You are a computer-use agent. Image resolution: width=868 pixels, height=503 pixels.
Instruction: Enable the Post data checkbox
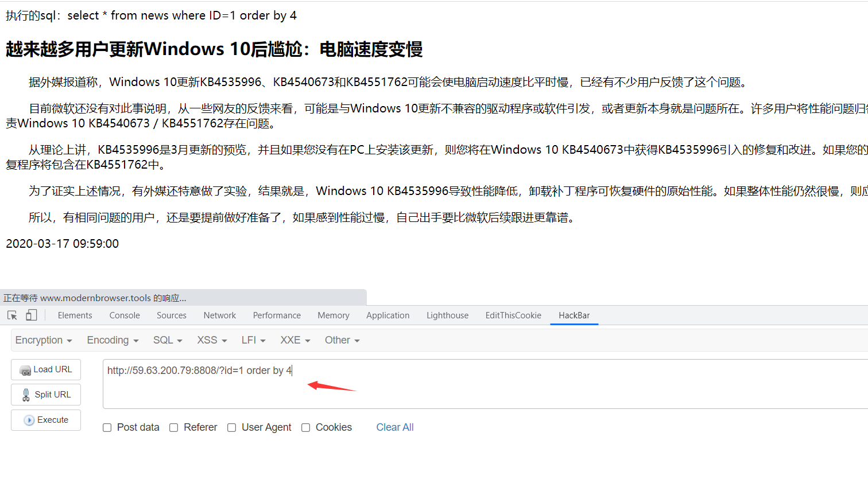(107, 427)
